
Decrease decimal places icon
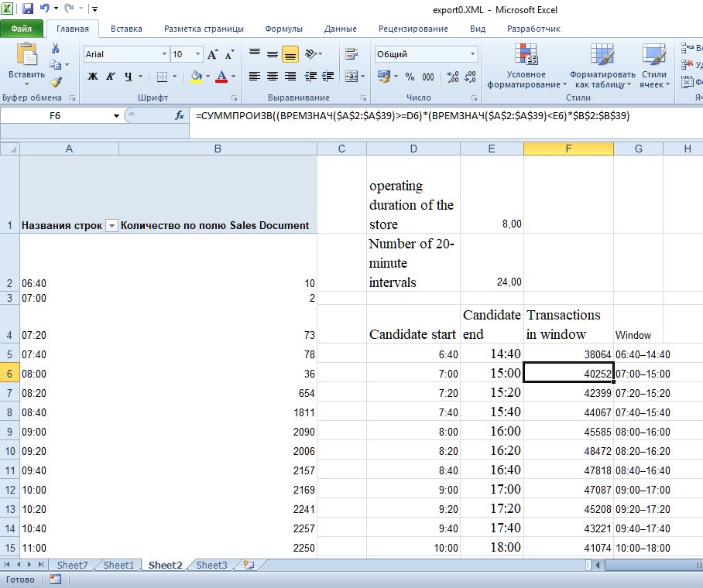pyautogui.click(x=470, y=77)
